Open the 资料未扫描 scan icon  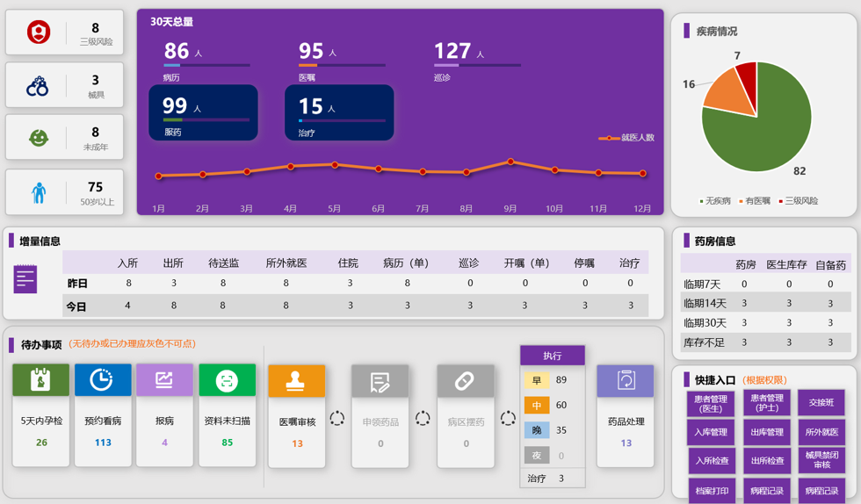227,380
